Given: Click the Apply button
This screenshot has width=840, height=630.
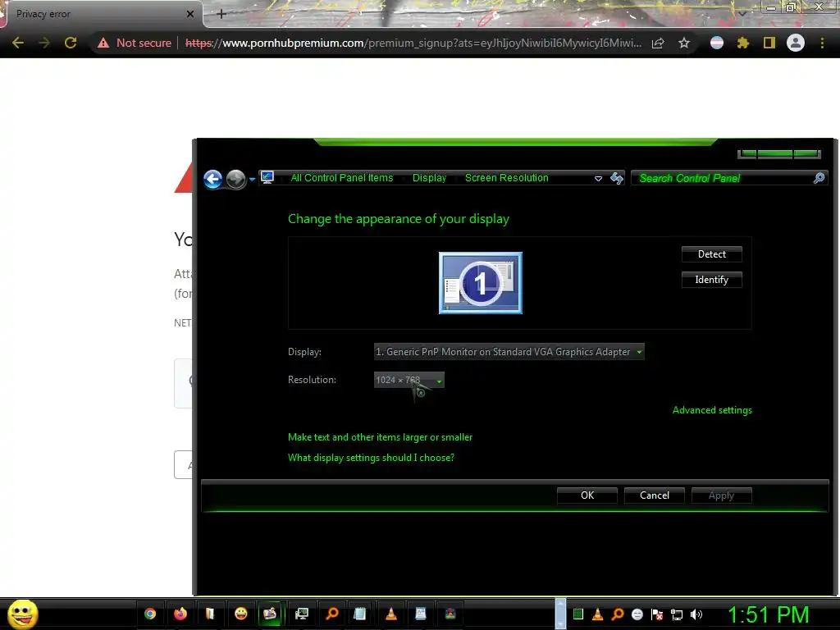Looking at the screenshot, I should 722,495.
